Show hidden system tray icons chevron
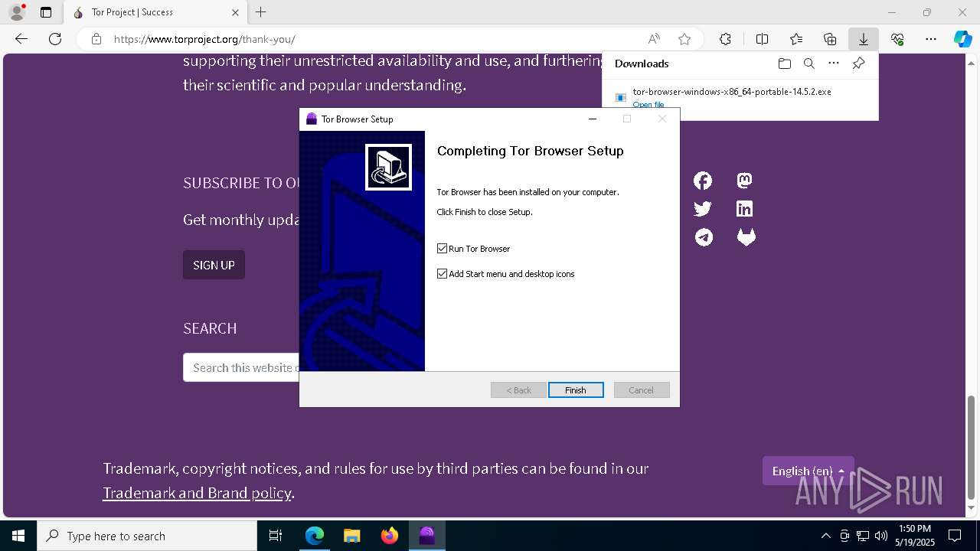980x551 pixels. point(825,536)
